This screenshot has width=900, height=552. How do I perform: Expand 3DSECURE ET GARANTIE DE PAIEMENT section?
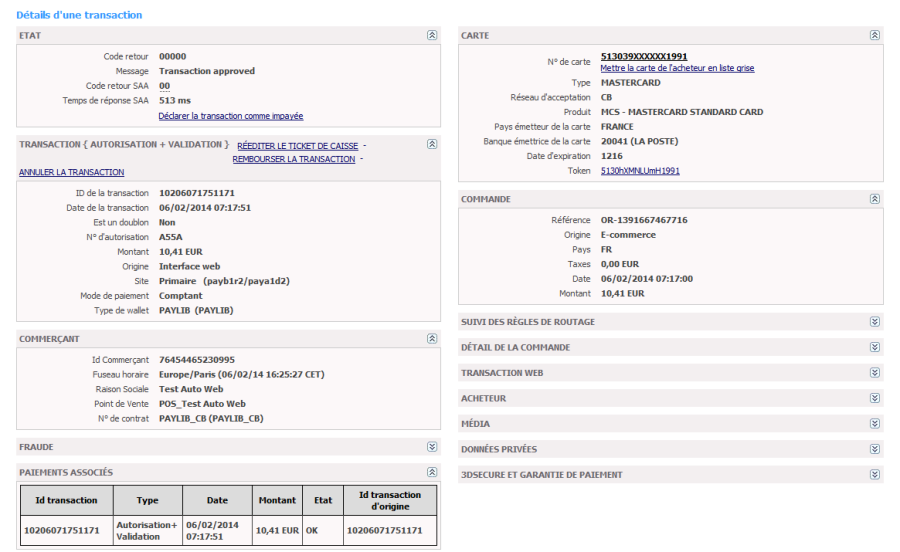tap(875, 474)
